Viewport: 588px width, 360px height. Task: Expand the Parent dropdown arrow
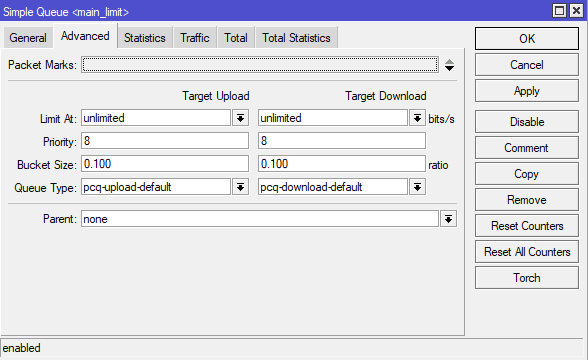(x=448, y=219)
